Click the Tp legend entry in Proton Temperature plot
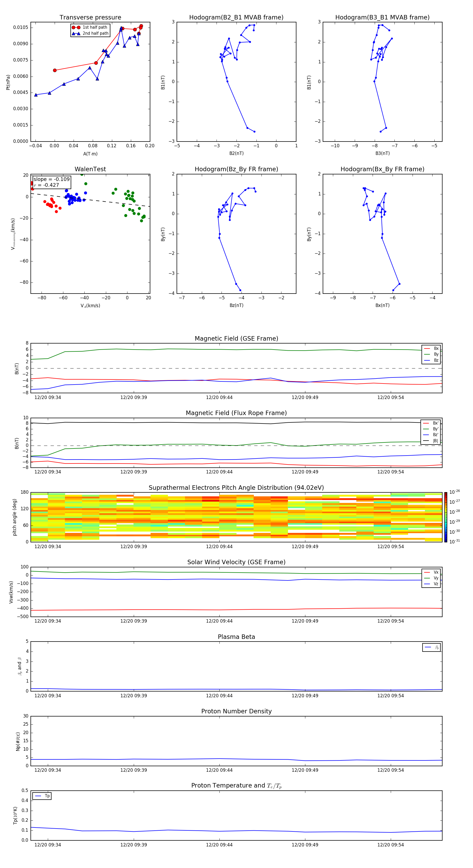Screen dimensions: 473x868 coord(42,796)
